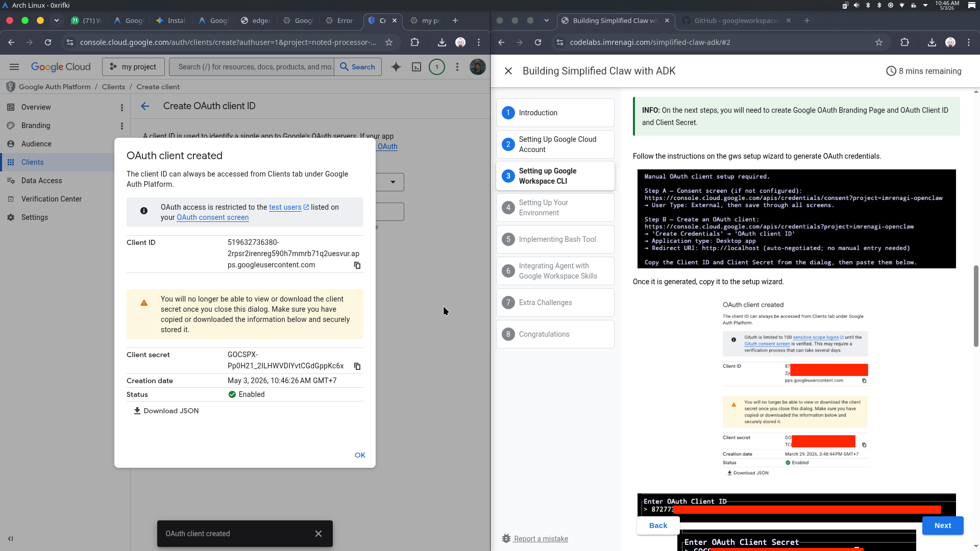Screen dimensions: 980x551
Task: Expand tab search dropdown in left browser
Action: (x=57, y=20)
